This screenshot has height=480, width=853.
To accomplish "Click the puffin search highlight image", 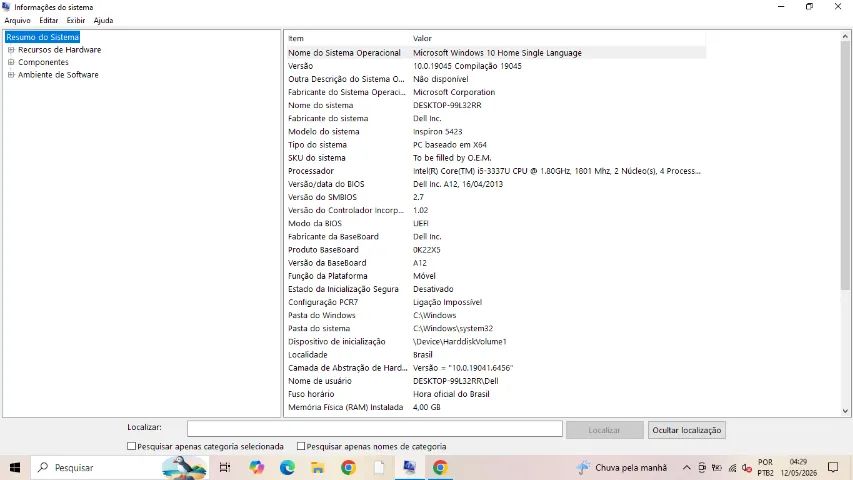I will click(184, 467).
